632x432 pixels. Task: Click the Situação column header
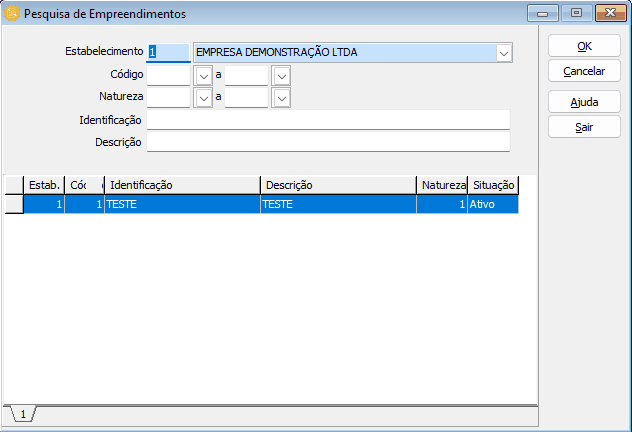click(493, 185)
